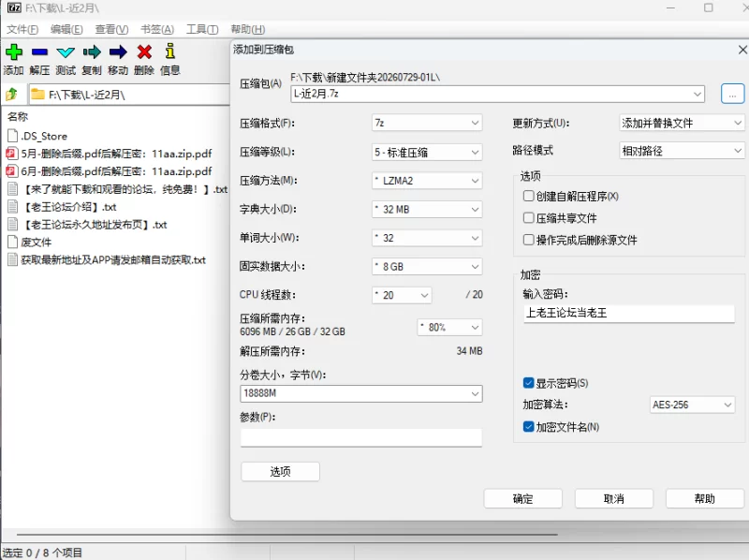Click the icon of 获取最新地址及APP file

coord(12,259)
